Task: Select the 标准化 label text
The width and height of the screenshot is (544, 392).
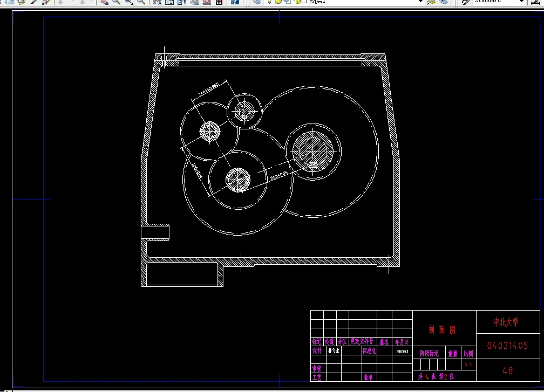Action: tap(369, 351)
